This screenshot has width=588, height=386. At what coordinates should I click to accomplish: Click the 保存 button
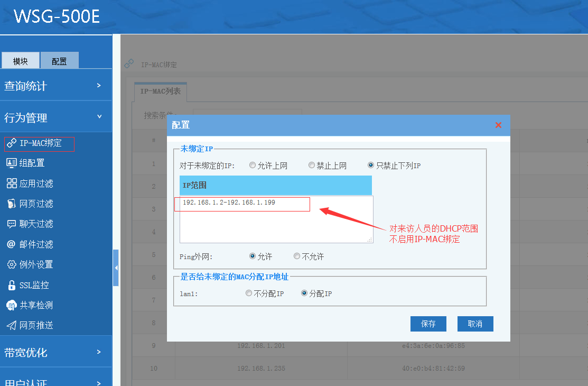(428, 324)
